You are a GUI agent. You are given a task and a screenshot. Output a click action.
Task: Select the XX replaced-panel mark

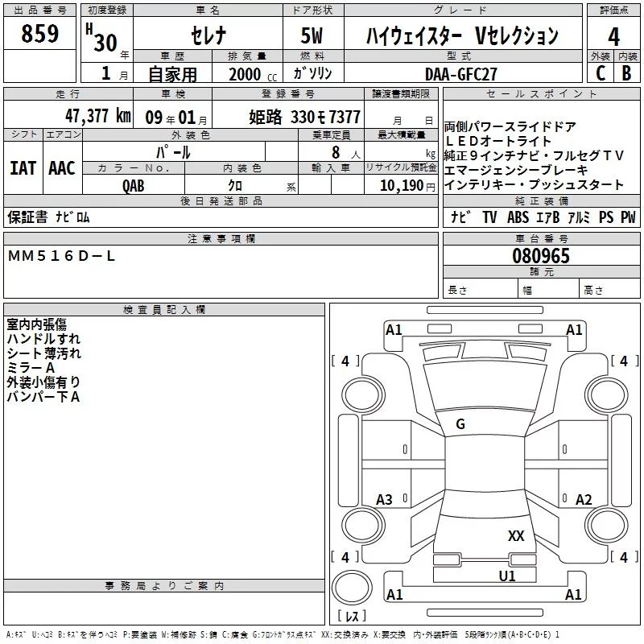[516, 535]
